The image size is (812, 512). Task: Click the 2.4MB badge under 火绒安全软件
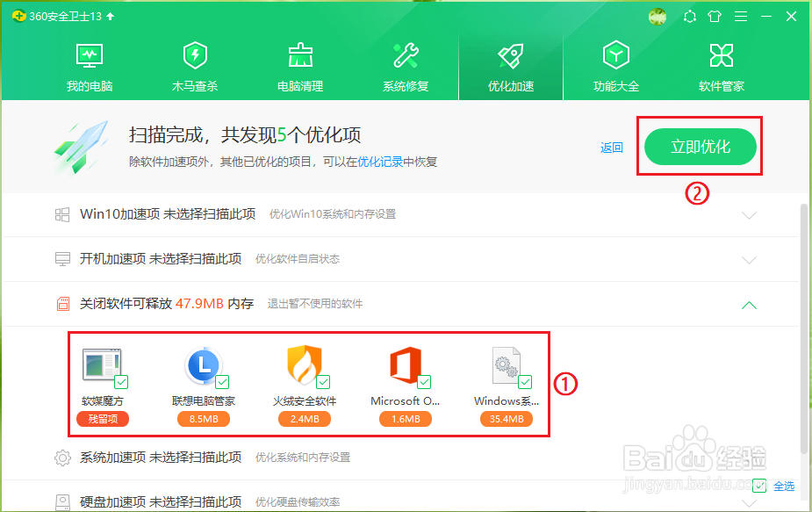pyautogui.click(x=305, y=419)
